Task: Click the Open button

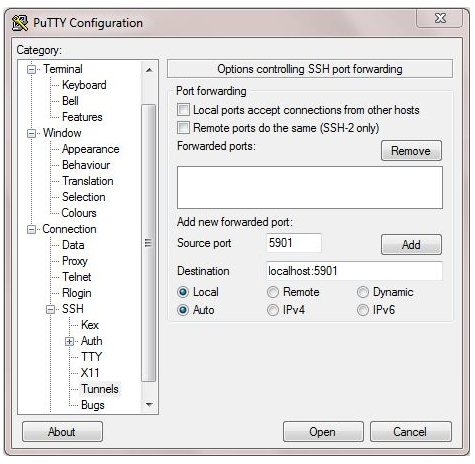Action: point(323,432)
